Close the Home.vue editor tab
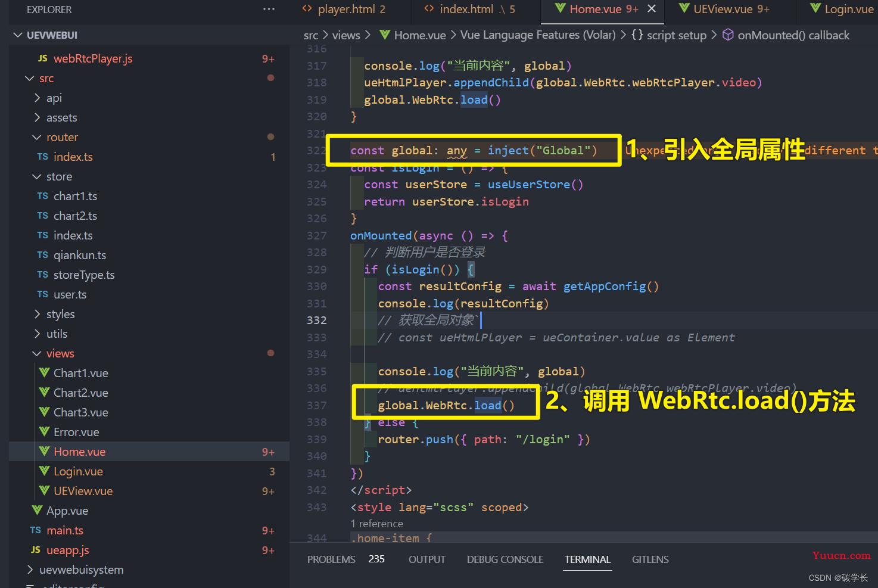Screen dimensions: 878x588 coord(652,9)
